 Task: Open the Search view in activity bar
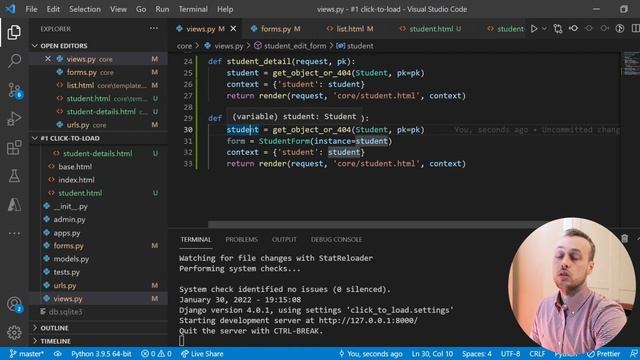click(x=14, y=61)
